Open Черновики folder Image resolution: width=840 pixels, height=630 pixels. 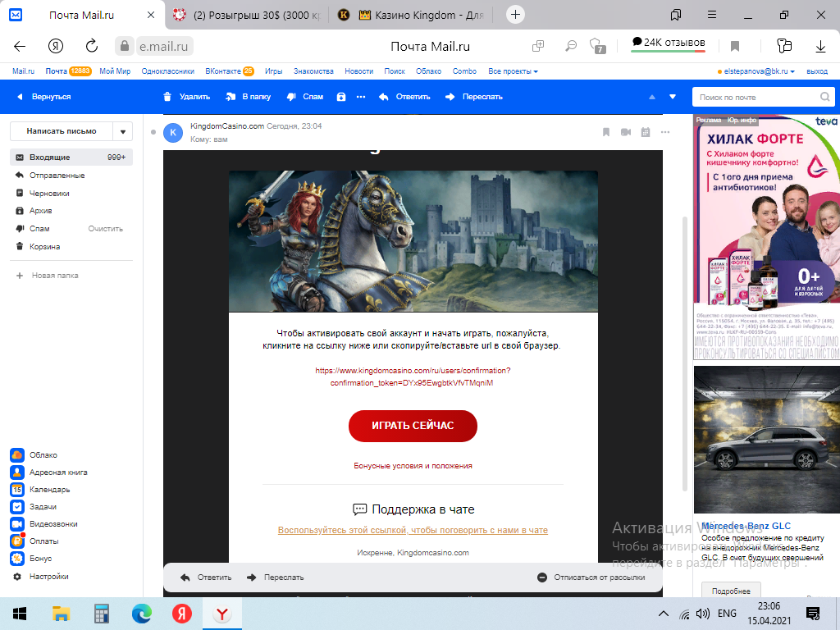(71, 193)
